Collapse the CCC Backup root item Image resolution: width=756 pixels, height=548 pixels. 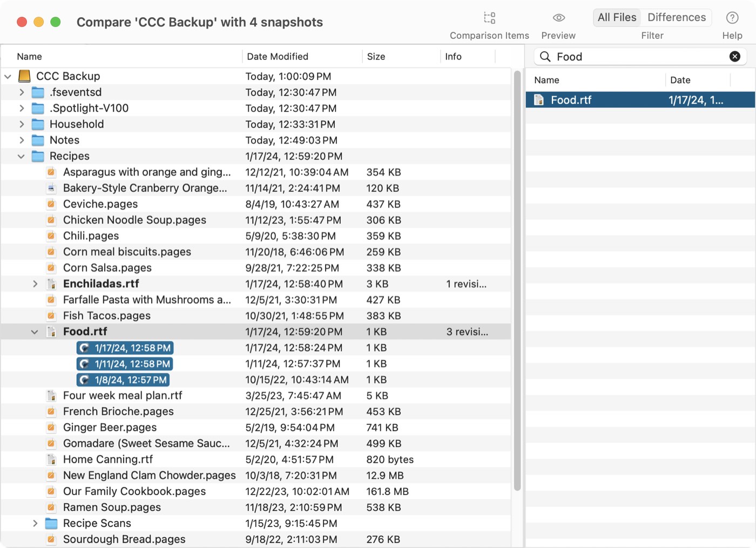pyautogui.click(x=8, y=77)
